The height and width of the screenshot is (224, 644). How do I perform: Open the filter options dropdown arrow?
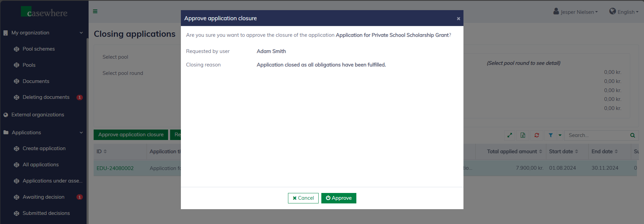[x=560, y=135]
